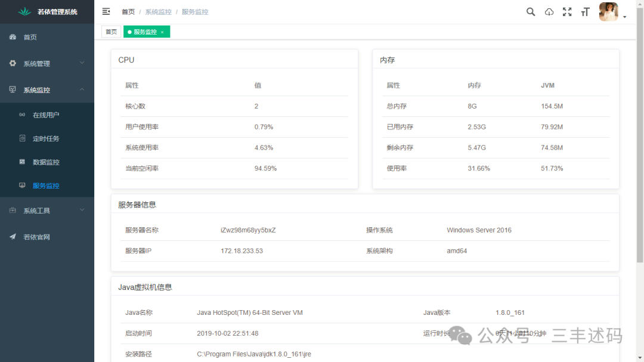Click 系统使用率 value 4.63%
The height and width of the screenshot is (362, 644).
point(264,147)
